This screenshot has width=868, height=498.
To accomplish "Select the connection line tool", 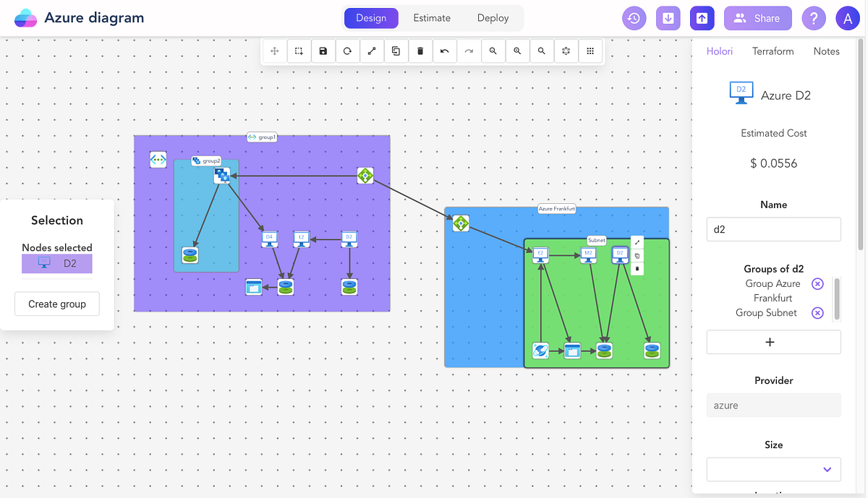I will point(372,51).
